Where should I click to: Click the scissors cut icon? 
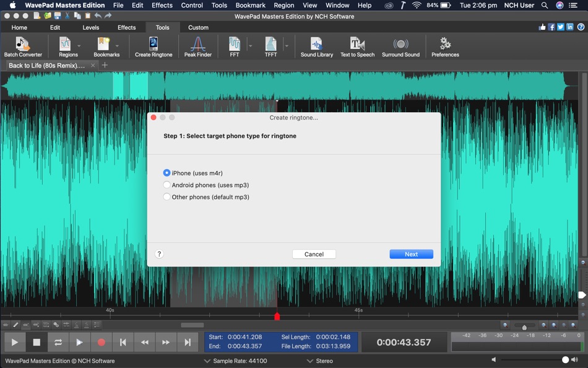tap(67, 15)
